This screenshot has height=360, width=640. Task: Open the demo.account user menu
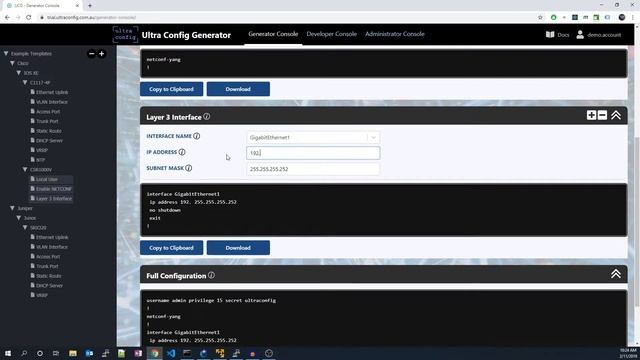599,35
